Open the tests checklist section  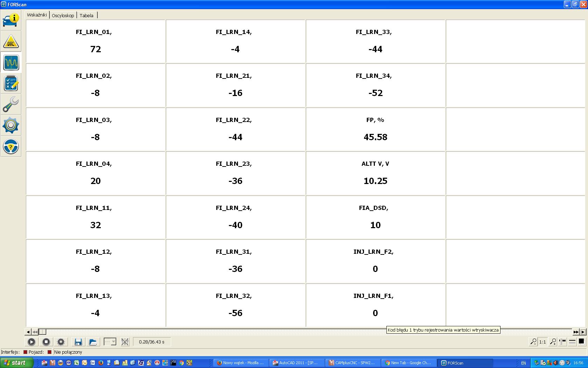(x=11, y=83)
